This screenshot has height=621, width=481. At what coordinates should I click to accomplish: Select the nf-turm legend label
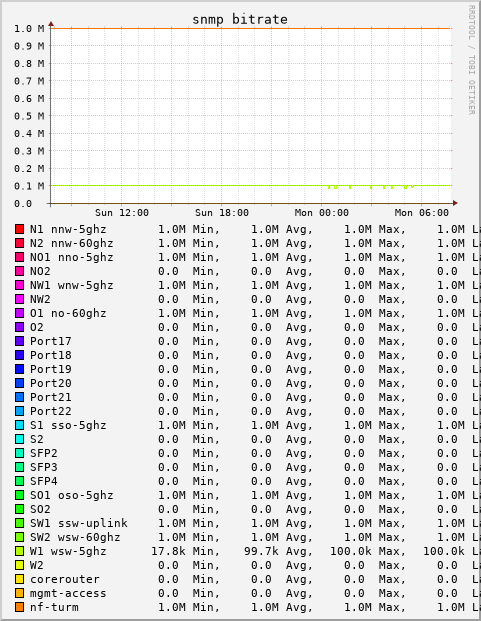tap(54, 607)
